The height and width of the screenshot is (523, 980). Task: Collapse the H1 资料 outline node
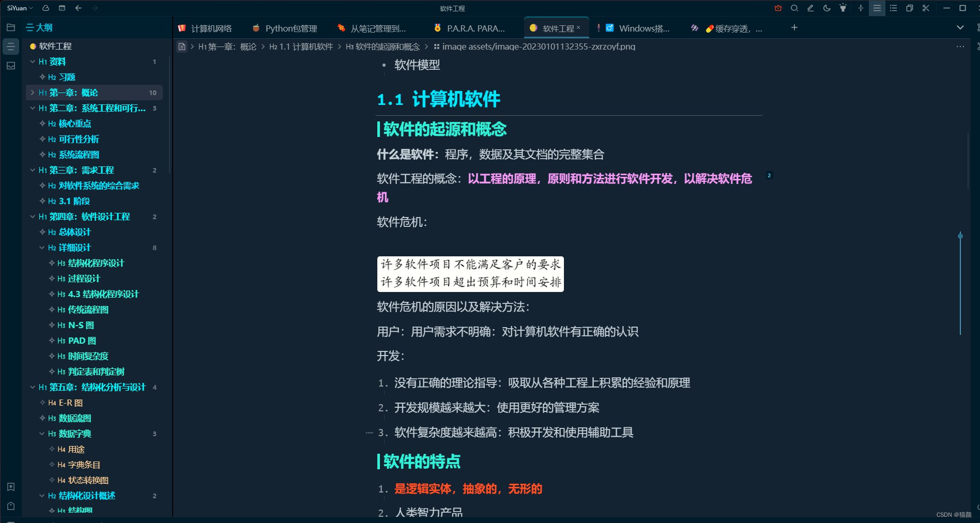coord(33,61)
